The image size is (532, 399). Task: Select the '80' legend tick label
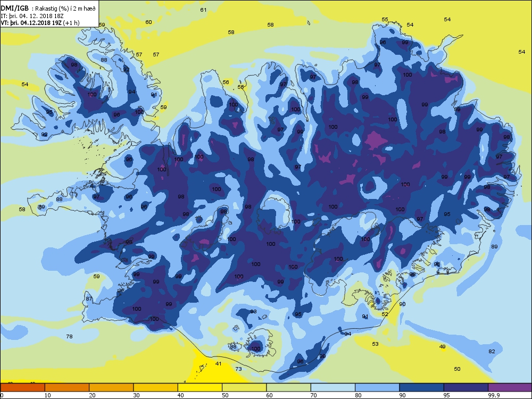pyautogui.click(x=358, y=395)
